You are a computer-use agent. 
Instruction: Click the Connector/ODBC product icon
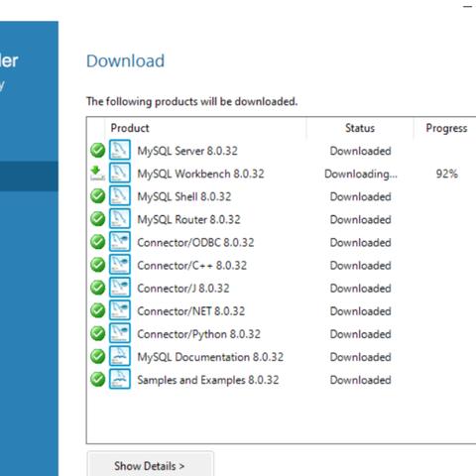[120, 242]
